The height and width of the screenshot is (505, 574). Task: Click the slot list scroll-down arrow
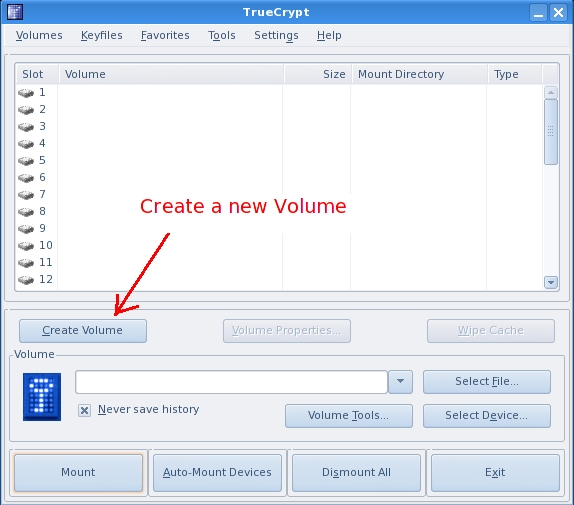551,282
